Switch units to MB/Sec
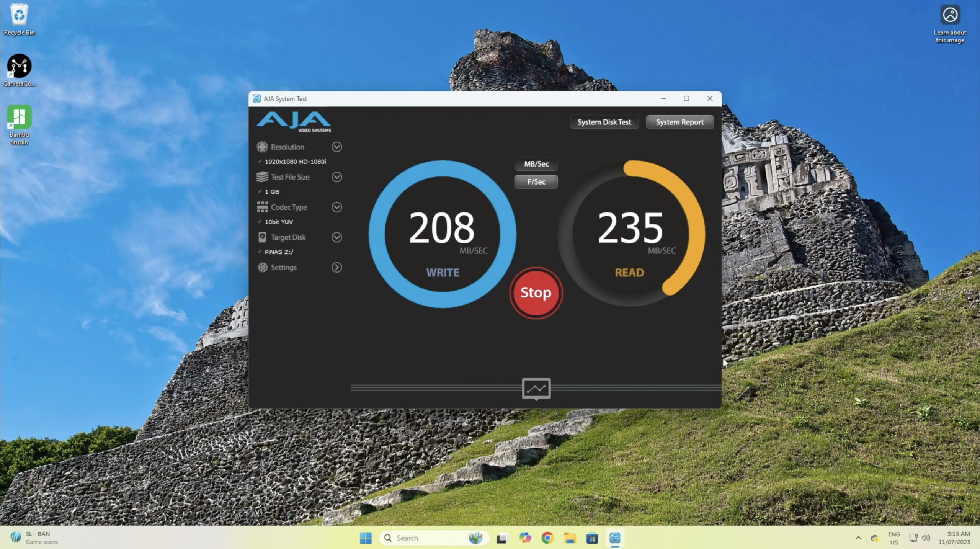 coord(536,164)
